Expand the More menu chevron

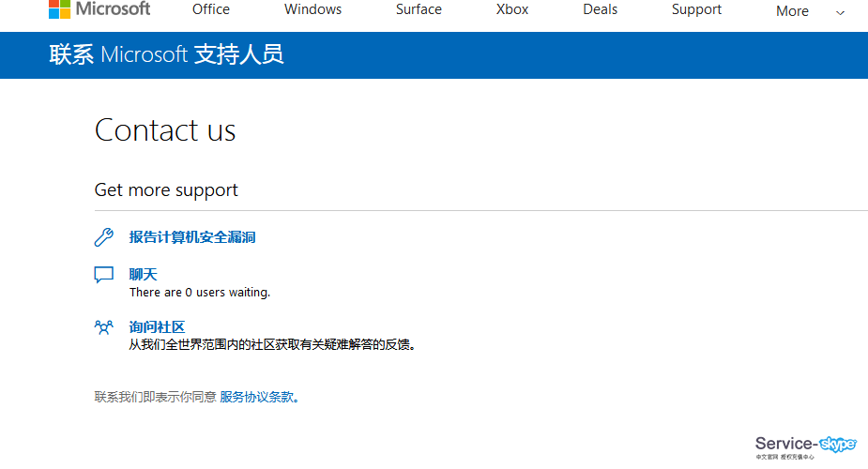(840, 13)
